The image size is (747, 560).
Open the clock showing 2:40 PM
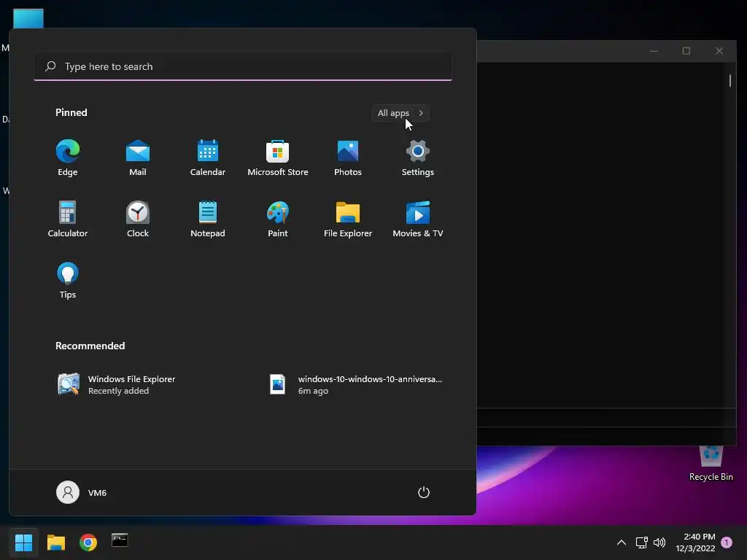pos(695,542)
